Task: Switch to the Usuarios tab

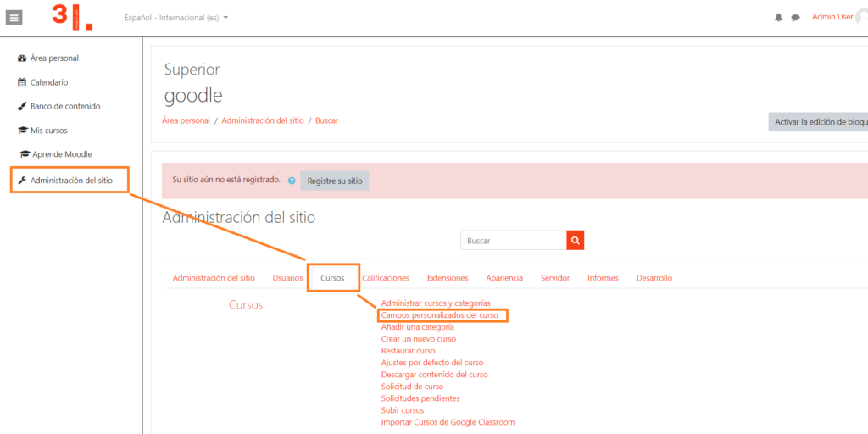Action: click(287, 278)
